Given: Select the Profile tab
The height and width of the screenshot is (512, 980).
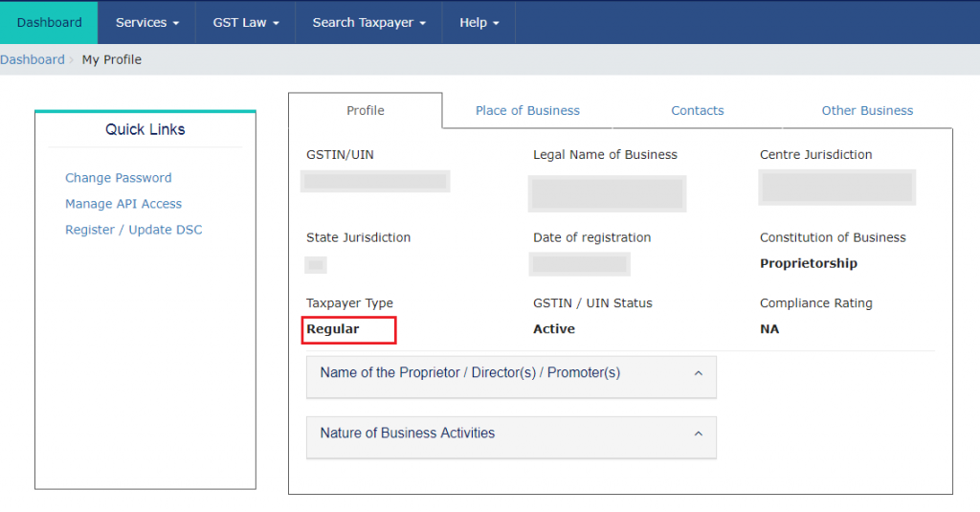Looking at the screenshot, I should click(x=366, y=111).
